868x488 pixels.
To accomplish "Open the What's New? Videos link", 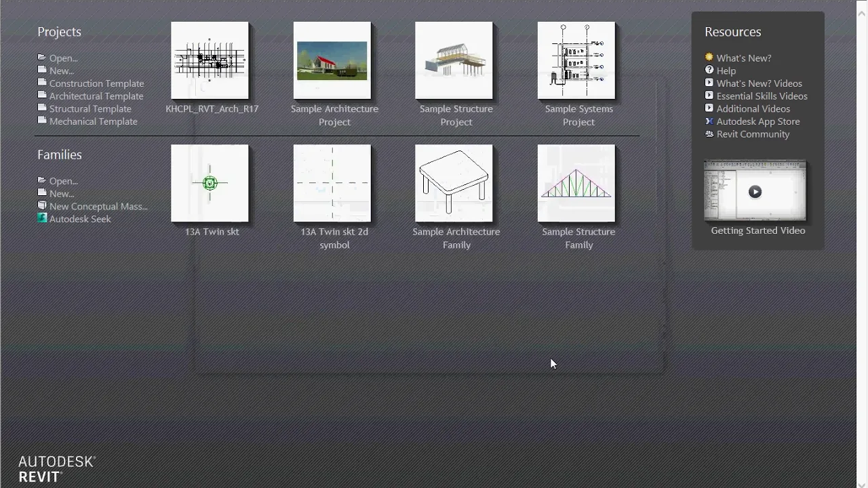I will point(759,83).
